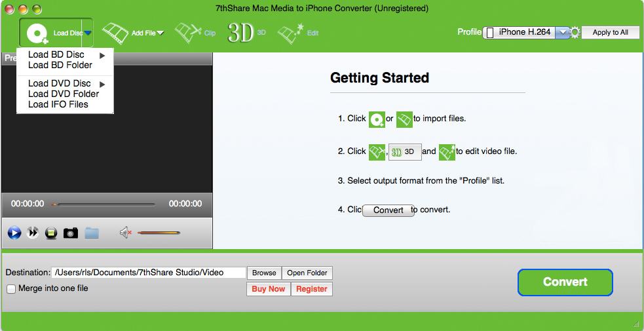Click the Open Folder button
Viewport: 644px width, 331px height.
[307, 273]
